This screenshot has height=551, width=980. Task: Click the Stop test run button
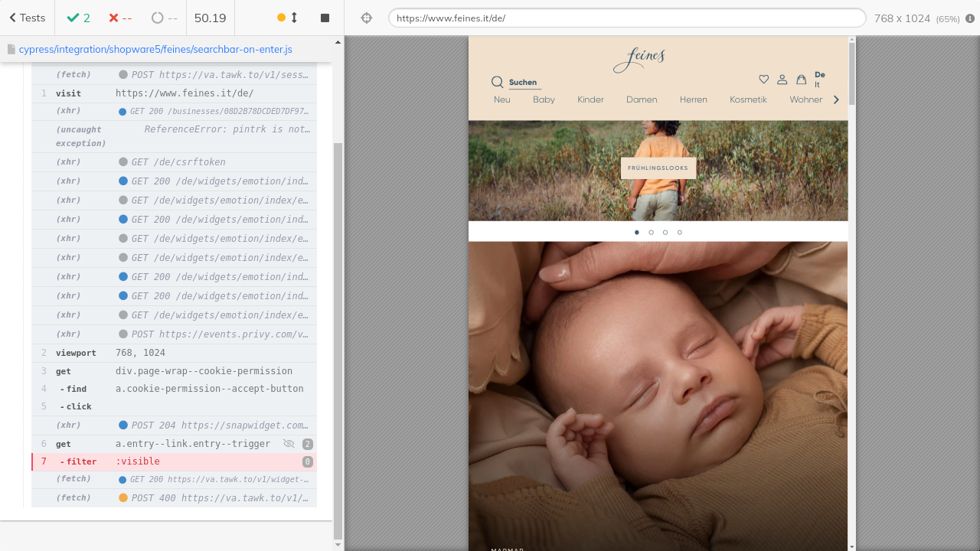coord(325,18)
